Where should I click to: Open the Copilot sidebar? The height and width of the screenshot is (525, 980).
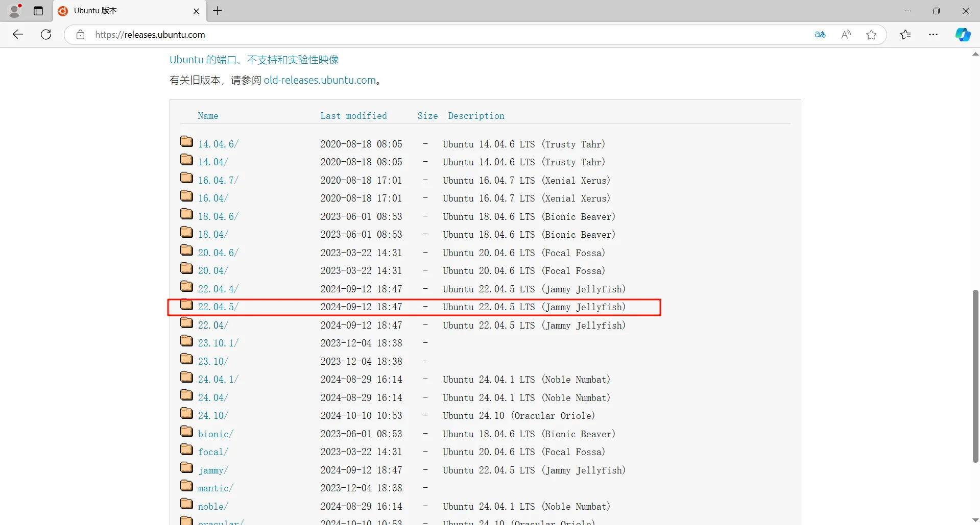(x=963, y=34)
